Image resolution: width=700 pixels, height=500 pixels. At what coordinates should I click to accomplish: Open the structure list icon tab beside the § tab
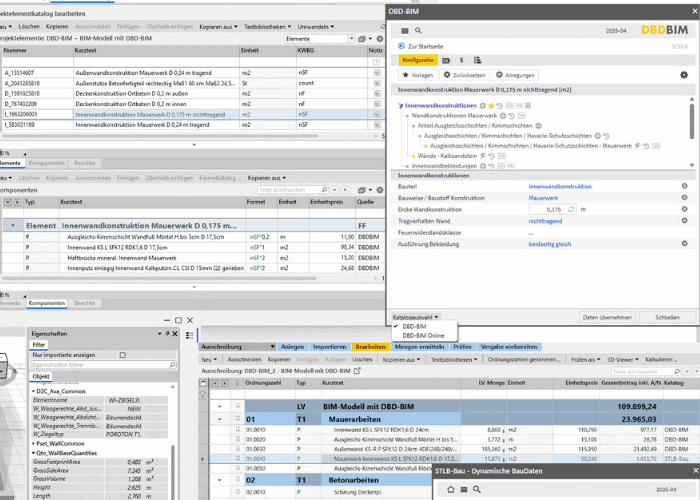(477, 60)
